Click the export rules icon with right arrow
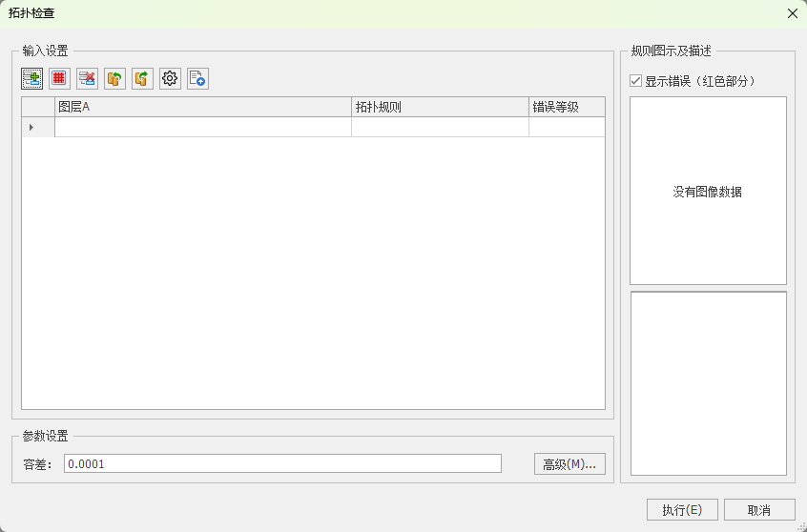The image size is (807, 532). 142,79
